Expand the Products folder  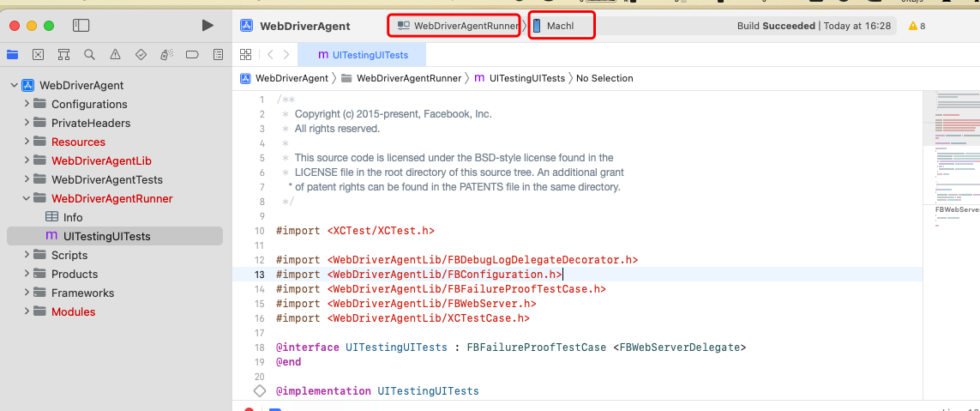pyautogui.click(x=27, y=274)
